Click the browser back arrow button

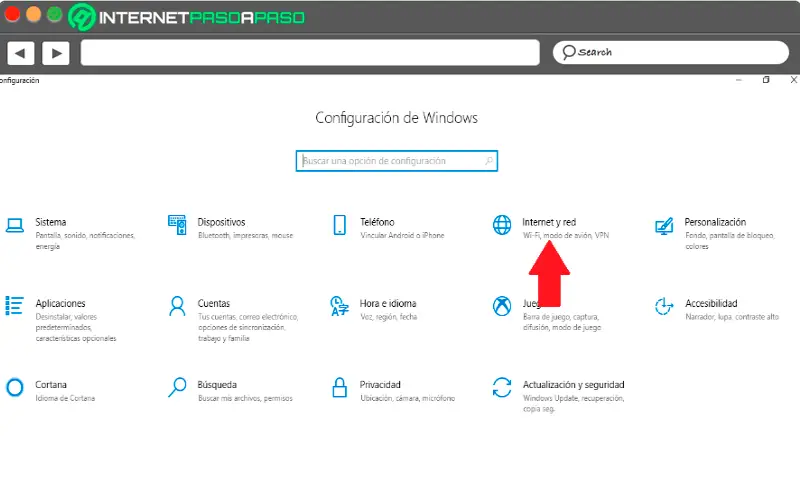coord(20,53)
